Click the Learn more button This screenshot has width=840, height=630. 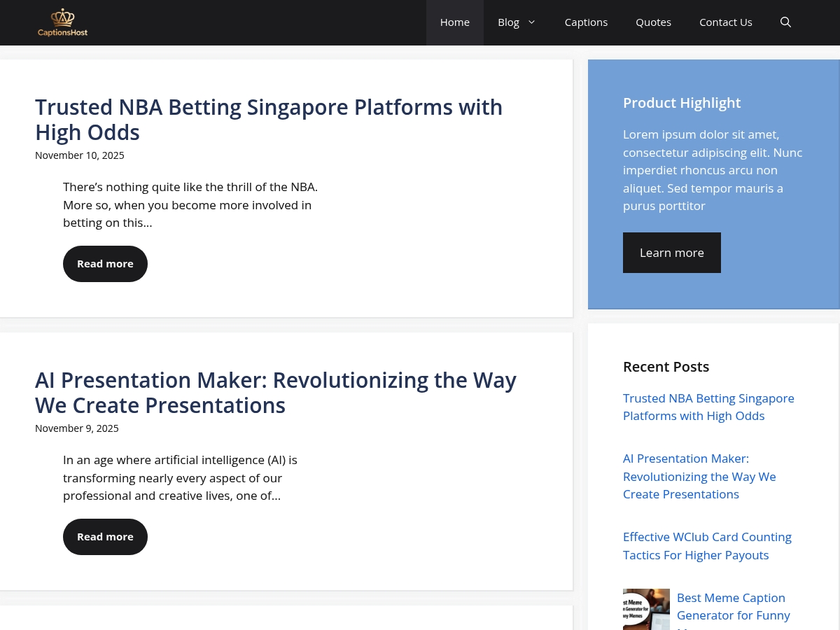[672, 253]
